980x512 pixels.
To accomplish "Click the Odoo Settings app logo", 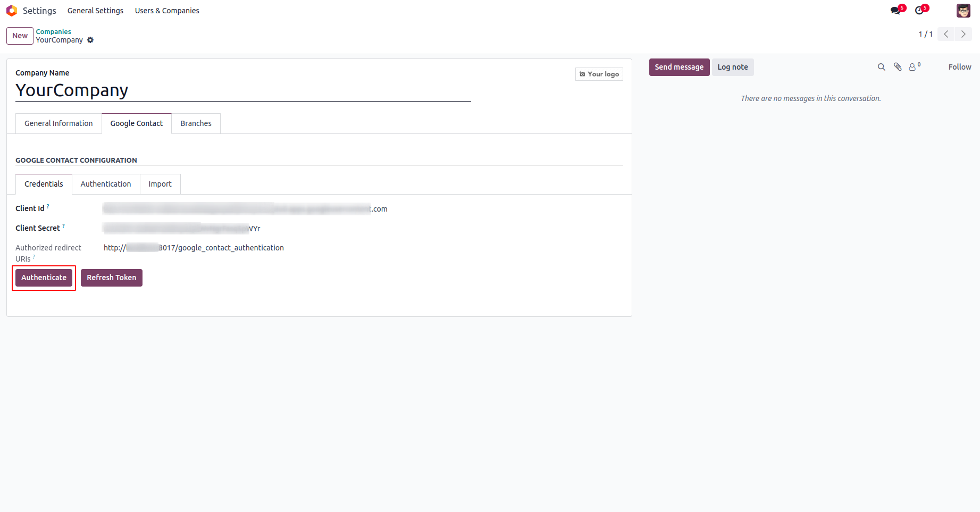I will coord(12,11).
